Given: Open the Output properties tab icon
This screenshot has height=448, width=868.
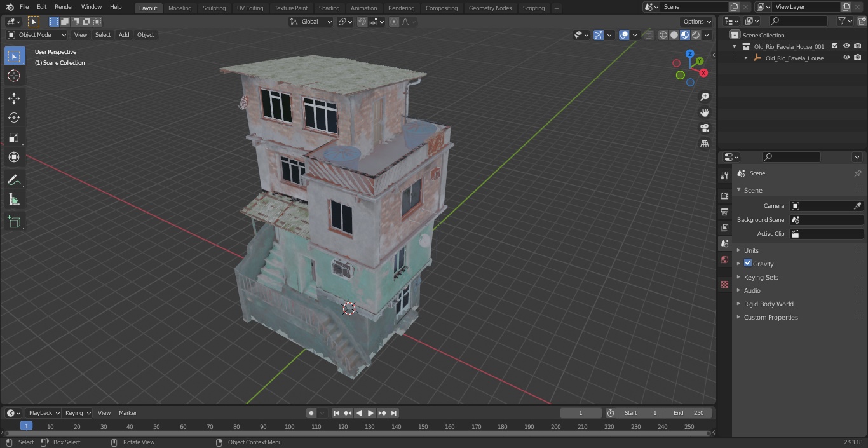Looking at the screenshot, I should 724,212.
